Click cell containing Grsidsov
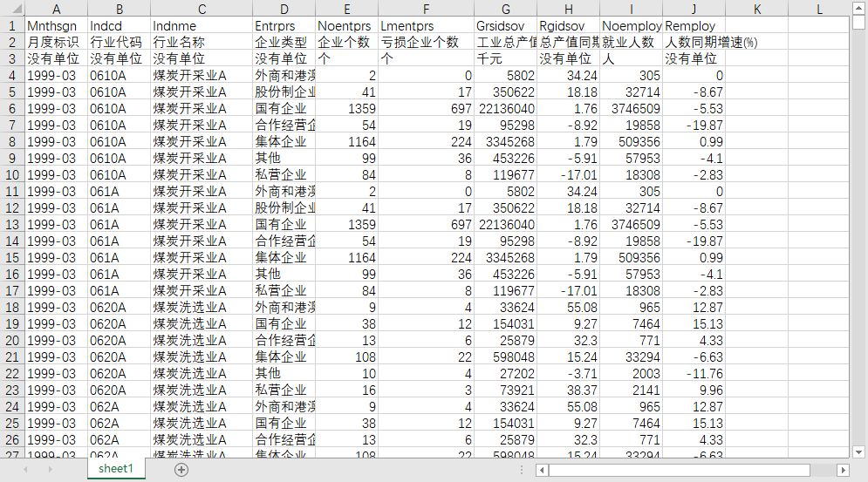 point(505,25)
